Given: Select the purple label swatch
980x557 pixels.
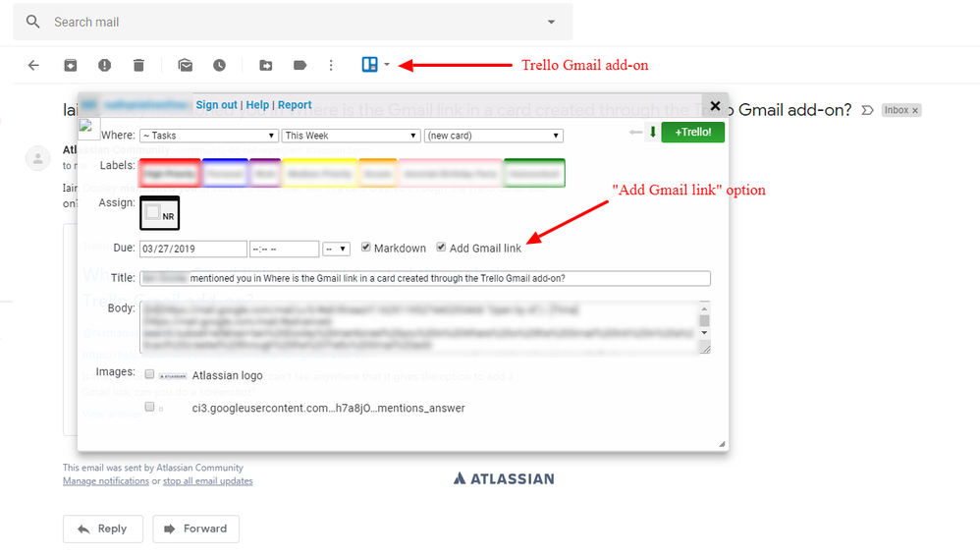Looking at the screenshot, I should pos(265,173).
